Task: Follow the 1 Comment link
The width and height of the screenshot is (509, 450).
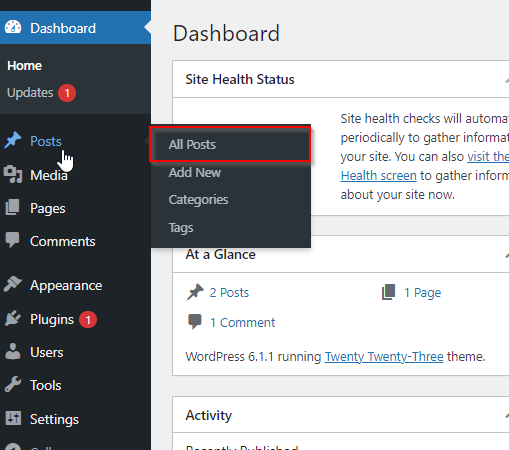Action: click(242, 322)
